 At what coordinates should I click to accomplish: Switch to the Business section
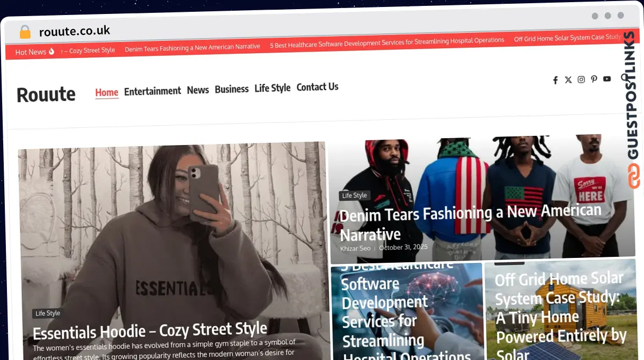click(x=231, y=89)
